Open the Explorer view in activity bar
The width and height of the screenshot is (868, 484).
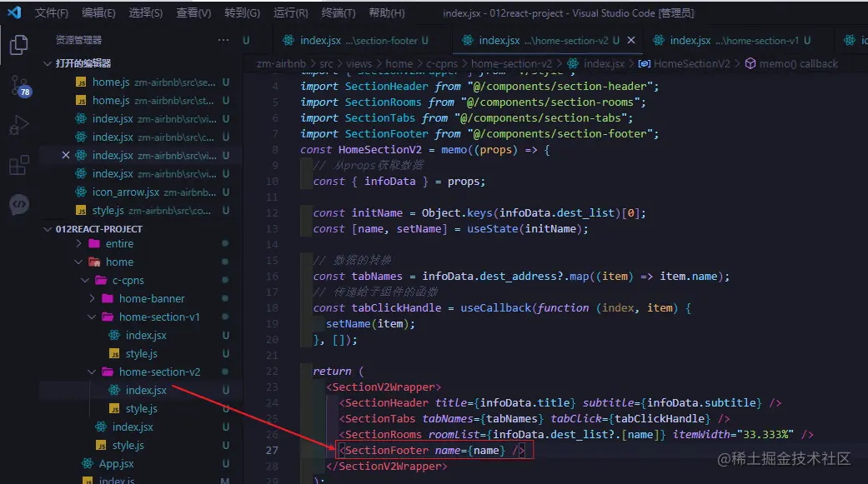pos(19,45)
